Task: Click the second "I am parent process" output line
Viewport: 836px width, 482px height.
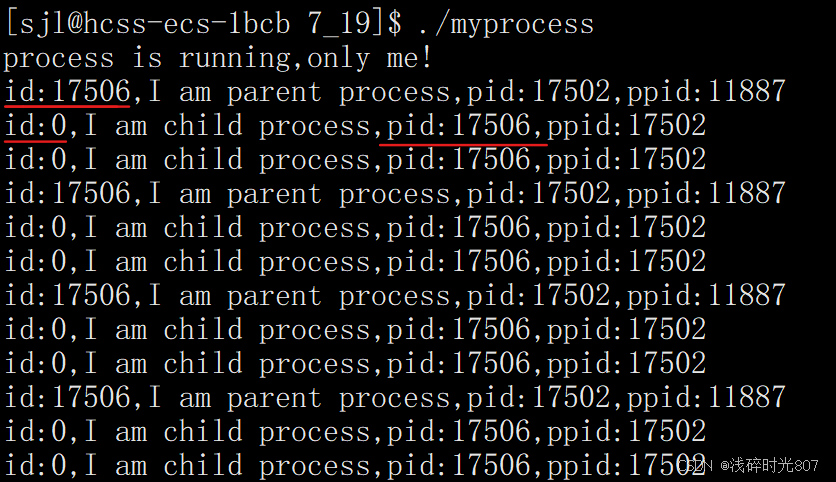Action: 394,194
